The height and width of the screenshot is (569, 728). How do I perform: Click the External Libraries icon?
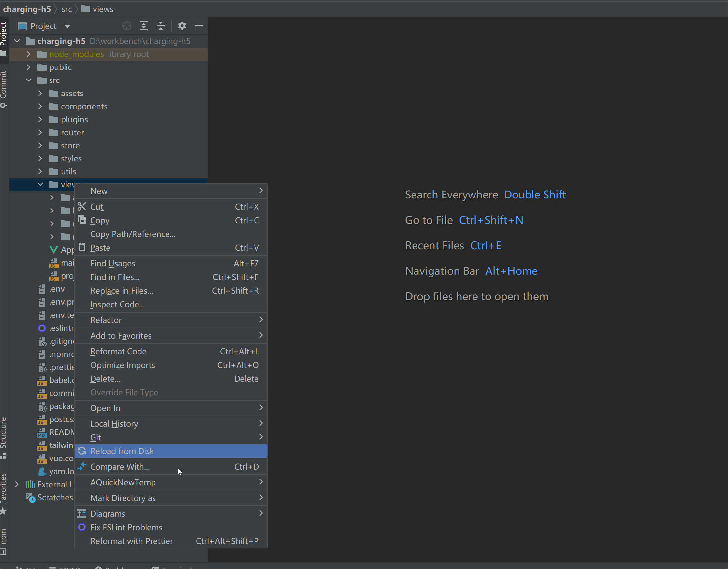(x=30, y=484)
